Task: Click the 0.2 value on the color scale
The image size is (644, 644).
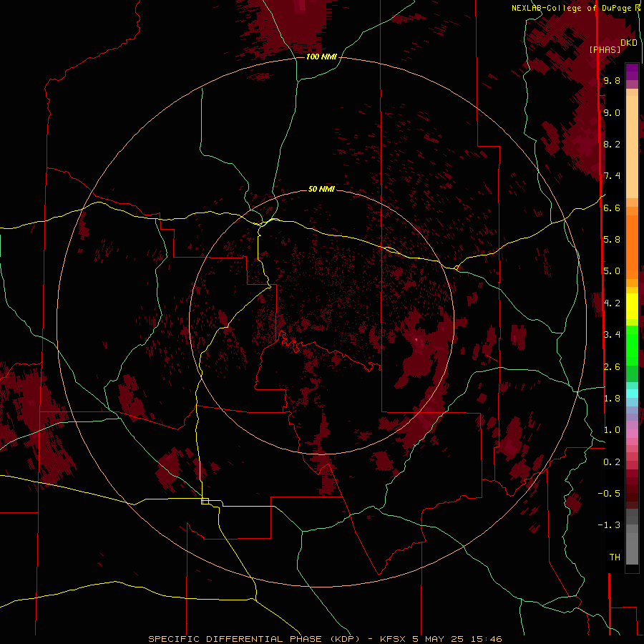Action: pos(612,462)
